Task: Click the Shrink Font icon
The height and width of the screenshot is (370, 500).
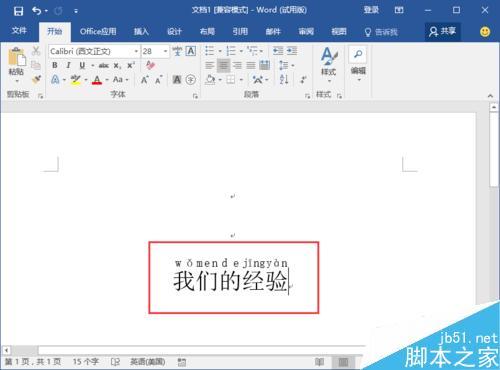Action: [x=158, y=80]
